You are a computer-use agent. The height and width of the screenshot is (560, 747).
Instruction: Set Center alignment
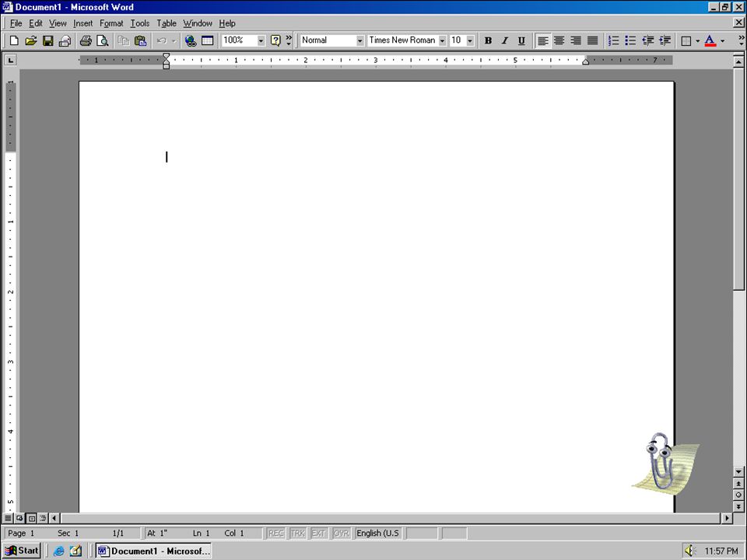[x=559, y=40]
